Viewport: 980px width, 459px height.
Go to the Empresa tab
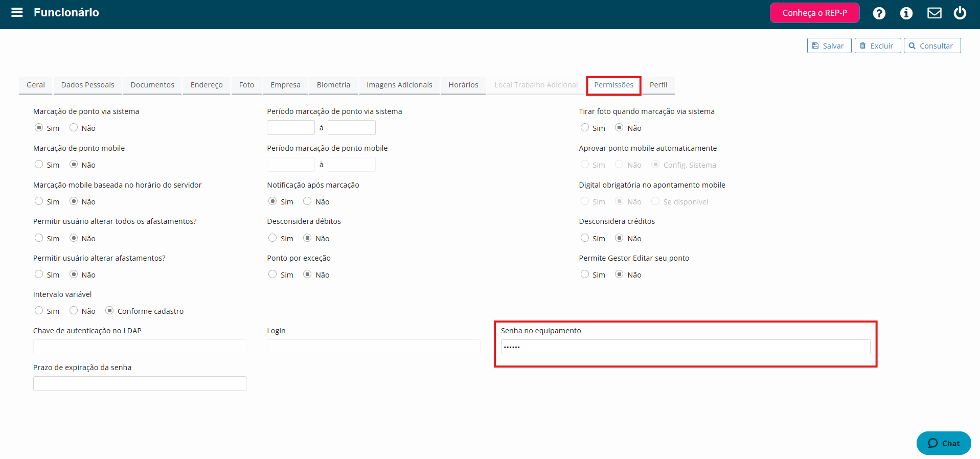285,85
